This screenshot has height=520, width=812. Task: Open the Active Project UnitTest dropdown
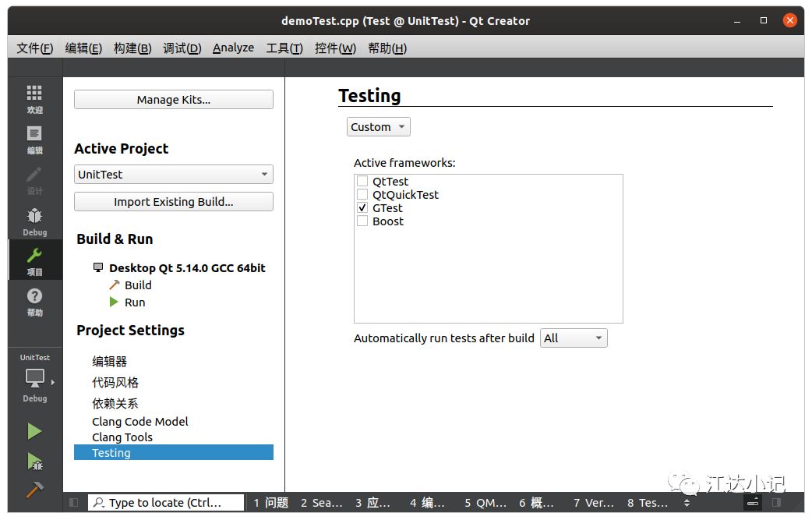coord(174,174)
